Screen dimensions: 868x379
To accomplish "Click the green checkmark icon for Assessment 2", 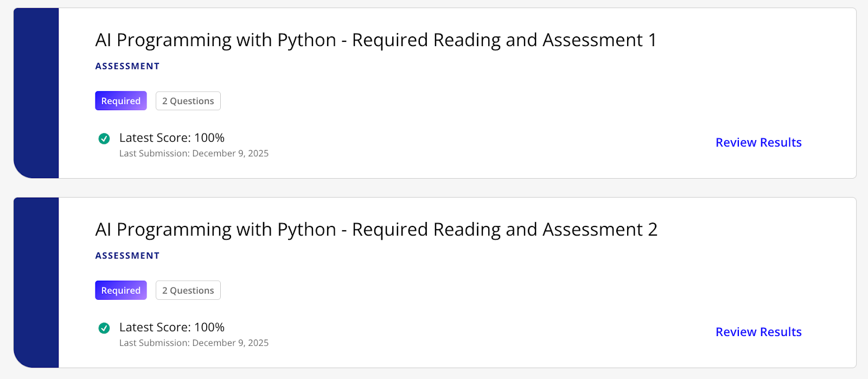I will pos(104,328).
